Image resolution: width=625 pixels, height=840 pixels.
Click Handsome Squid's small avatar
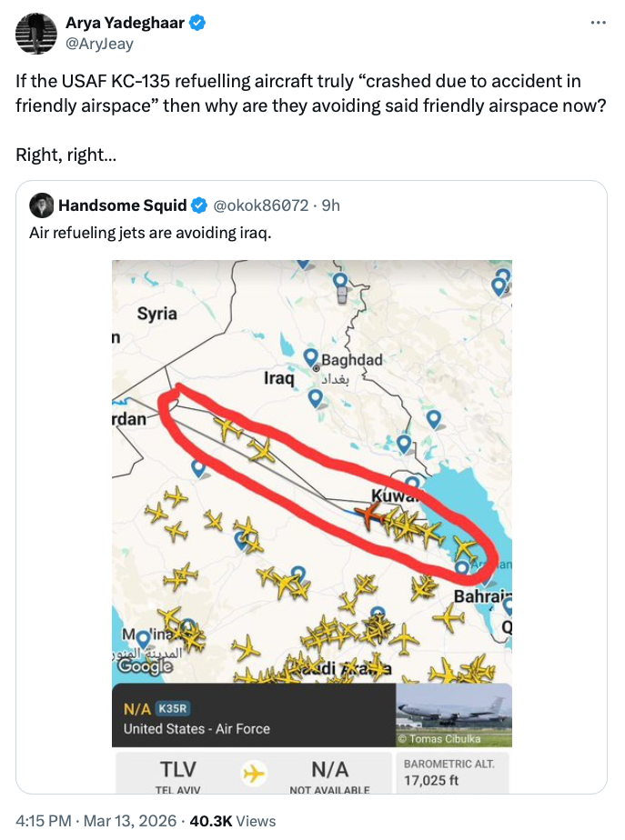click(42, 205)
